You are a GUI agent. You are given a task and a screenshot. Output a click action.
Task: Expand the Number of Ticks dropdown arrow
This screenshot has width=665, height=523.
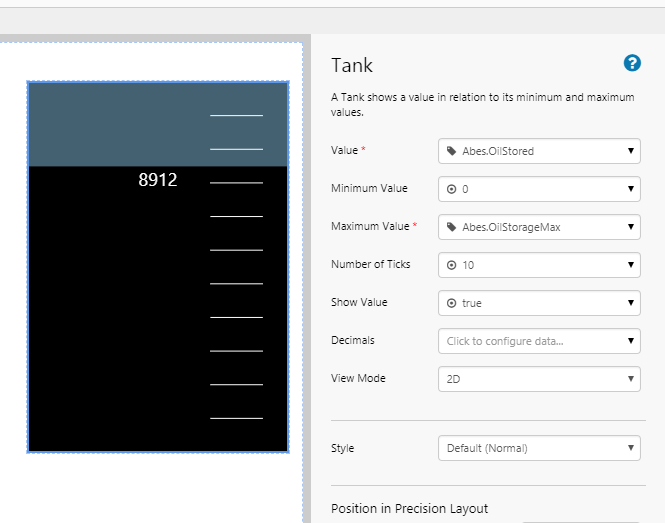point(631,265)
